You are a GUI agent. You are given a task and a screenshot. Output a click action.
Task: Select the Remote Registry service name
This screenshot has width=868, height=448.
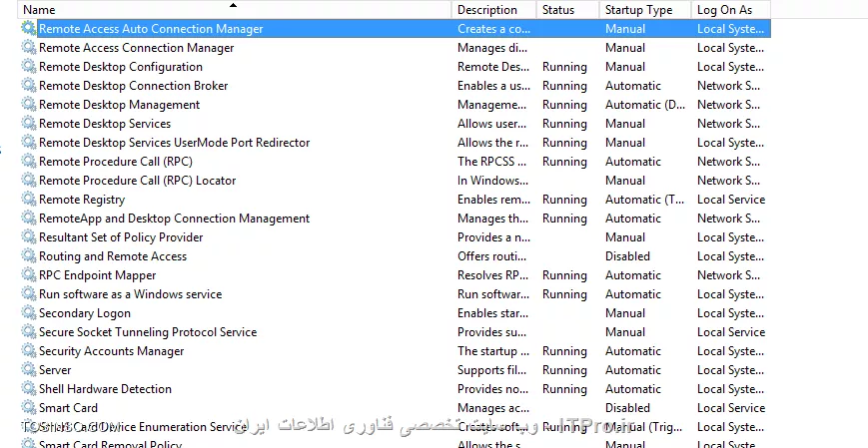(x=82, y=200)
